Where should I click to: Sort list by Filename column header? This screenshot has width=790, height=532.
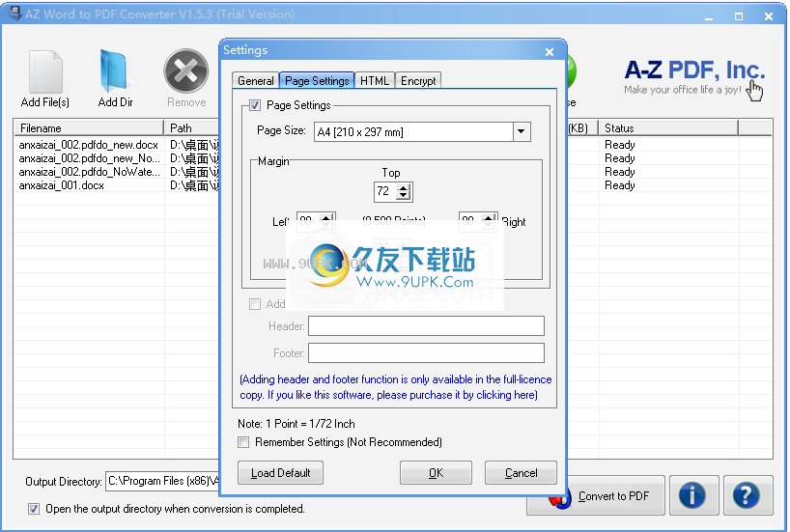click(x=89, y=128)
